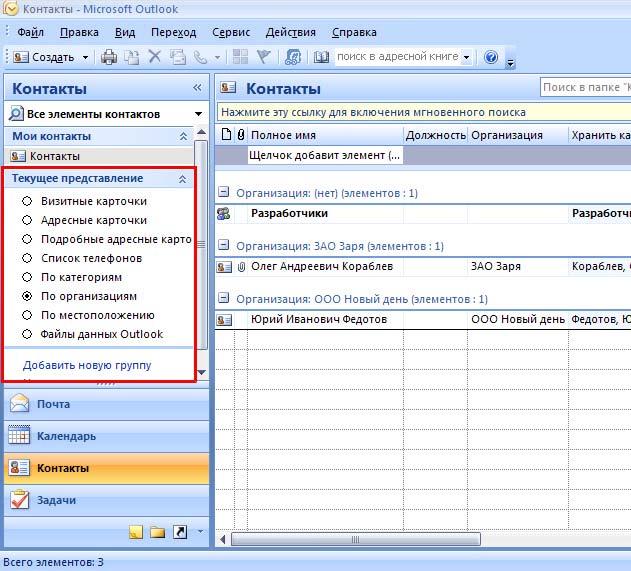Select Адресные карточки view
This screenshot has height=571, width=631.
point(27,220)
